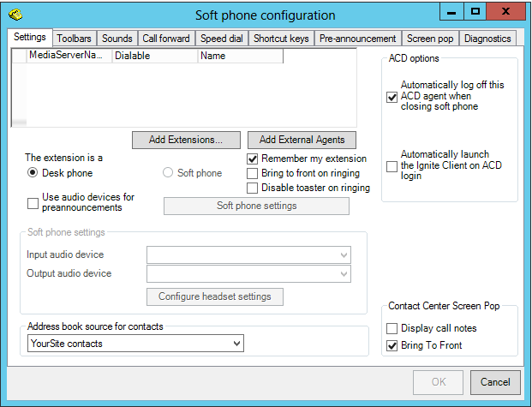Enable auto launch of Ignite Client
This screenshot has width=532, height=407.
pos(392,165)
